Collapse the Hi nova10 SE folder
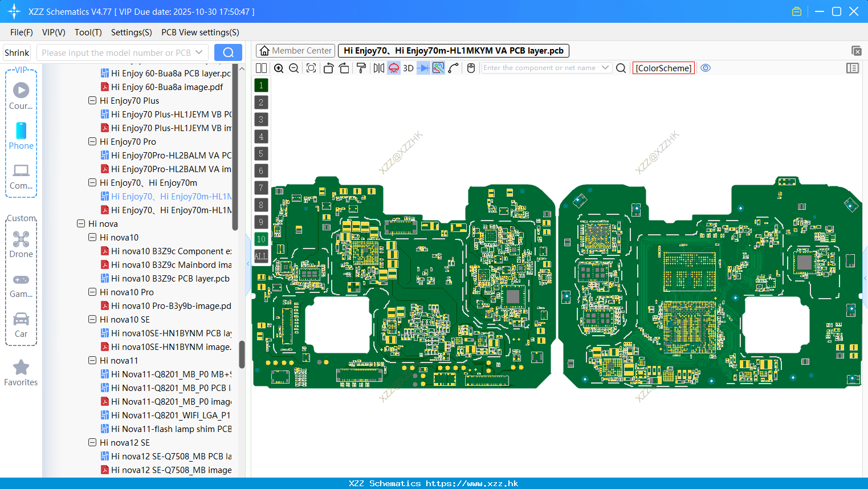Screen dimensions: 868x489 click(92, 319)
